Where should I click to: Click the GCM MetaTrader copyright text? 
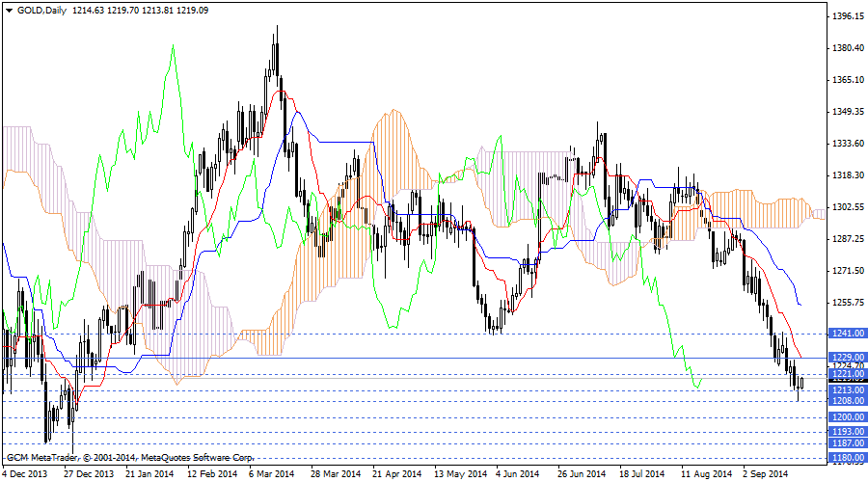point(129,458)
